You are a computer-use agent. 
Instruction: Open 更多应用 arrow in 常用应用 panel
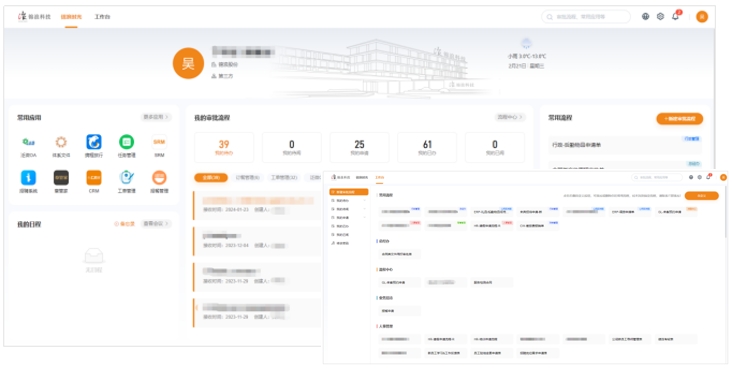tap(156, 117)
